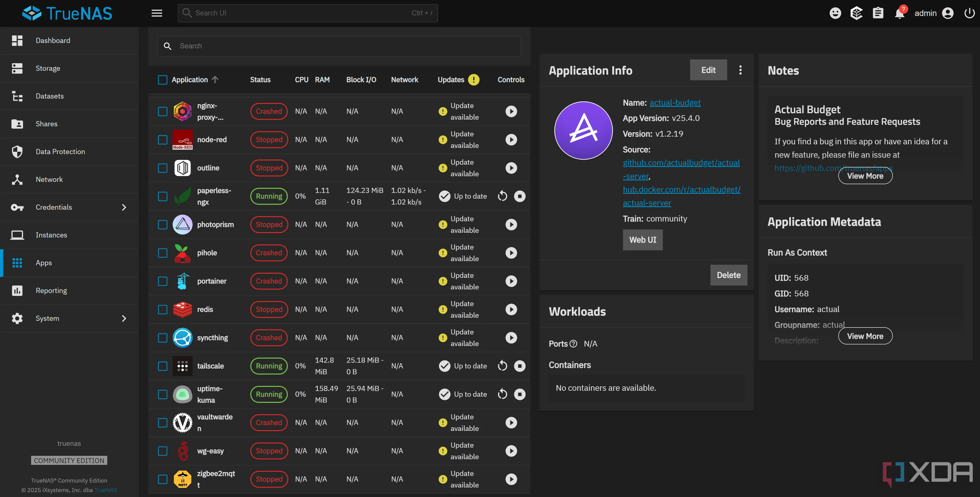Viewport: 980px width, 497px height.
Task: Start the photoprism app
Action: (x=511, y=225)
